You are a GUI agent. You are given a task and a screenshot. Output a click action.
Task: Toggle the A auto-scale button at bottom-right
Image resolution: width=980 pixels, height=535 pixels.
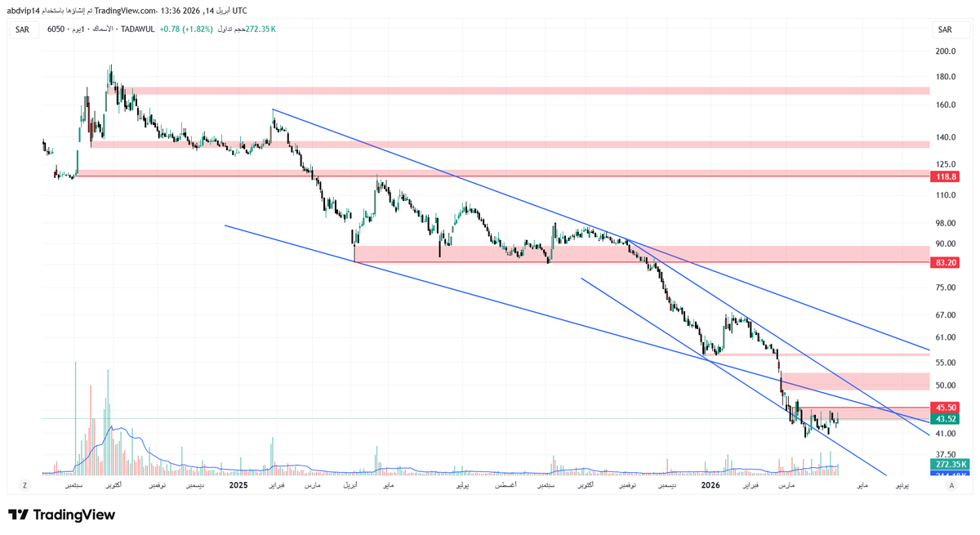pos(952,484)
